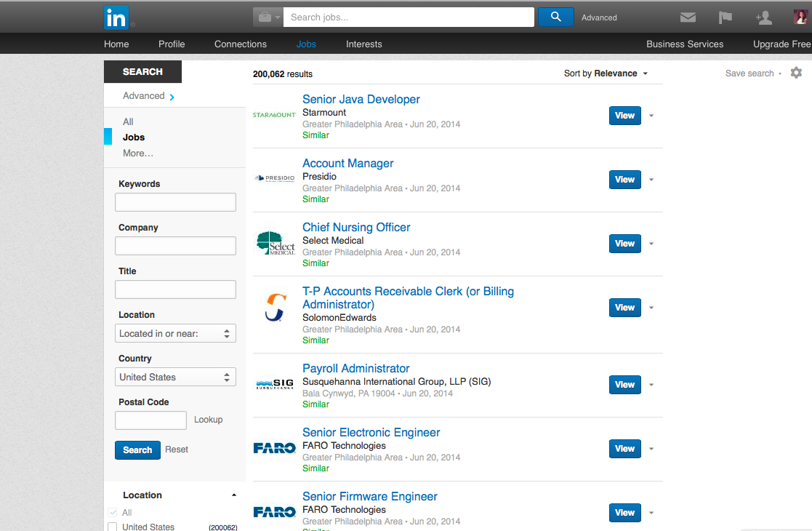Click the FARO logo beside Senior Electronic Engineer
The height and width of the screenshot is (531, 812).
275,448
